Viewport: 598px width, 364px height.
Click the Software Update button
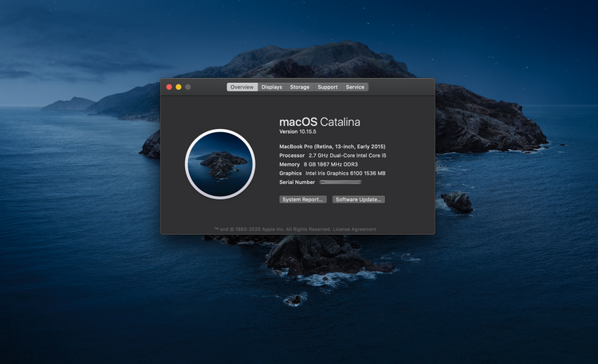(359, 199)
